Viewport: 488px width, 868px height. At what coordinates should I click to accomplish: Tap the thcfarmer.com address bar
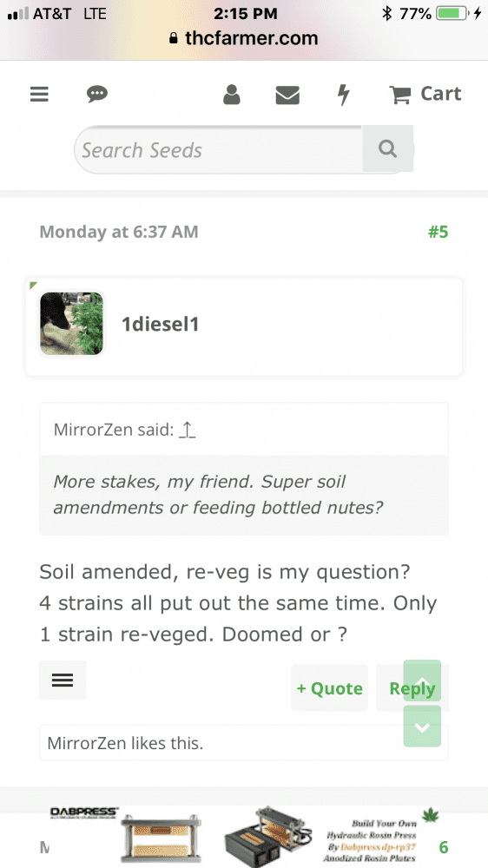tap(244, 38)
